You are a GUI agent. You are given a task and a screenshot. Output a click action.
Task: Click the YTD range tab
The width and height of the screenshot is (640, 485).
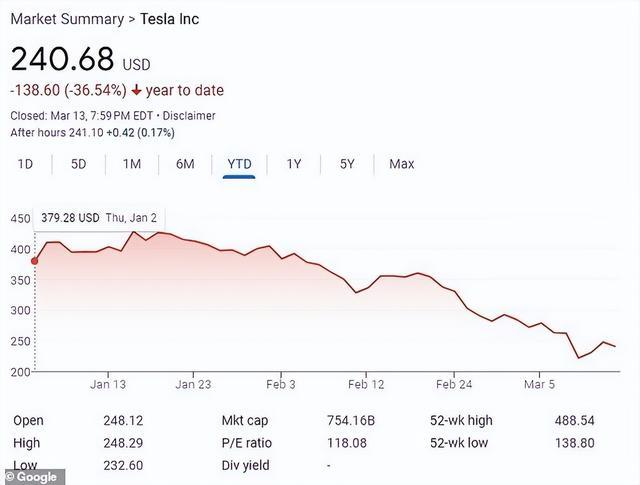(239, 164)
